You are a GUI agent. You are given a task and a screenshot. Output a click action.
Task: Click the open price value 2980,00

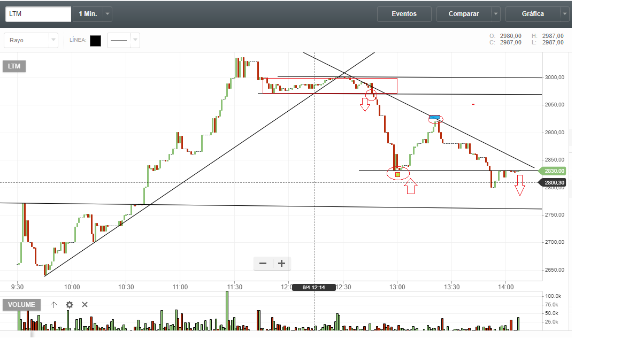[x=511, y=36]
